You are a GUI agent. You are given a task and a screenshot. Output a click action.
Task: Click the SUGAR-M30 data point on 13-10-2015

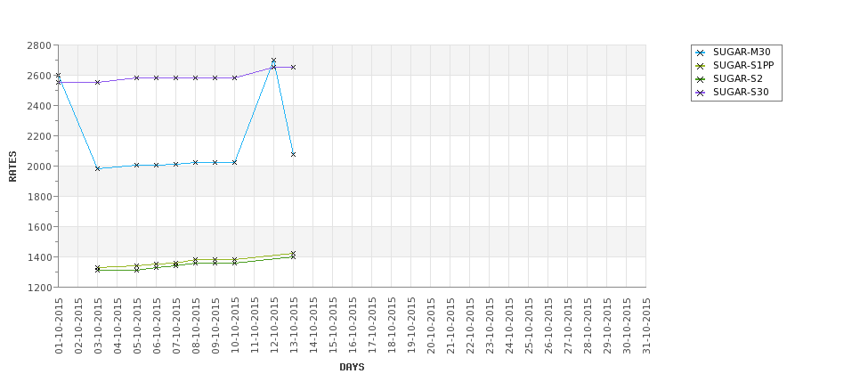coord(294,154)
